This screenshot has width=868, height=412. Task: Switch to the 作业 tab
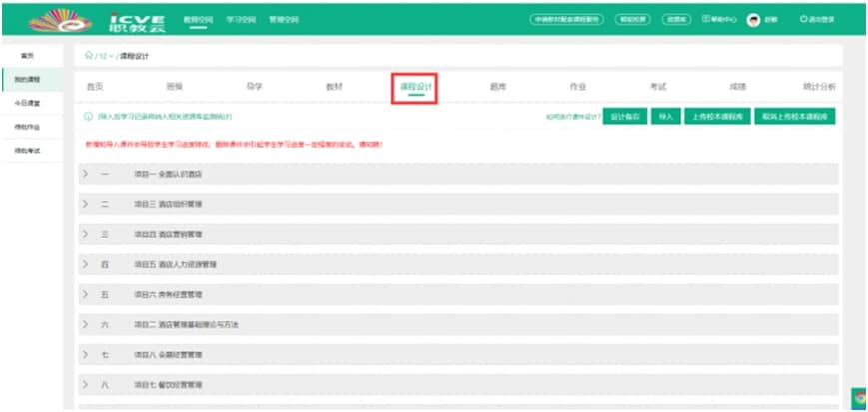click(578, 87)
